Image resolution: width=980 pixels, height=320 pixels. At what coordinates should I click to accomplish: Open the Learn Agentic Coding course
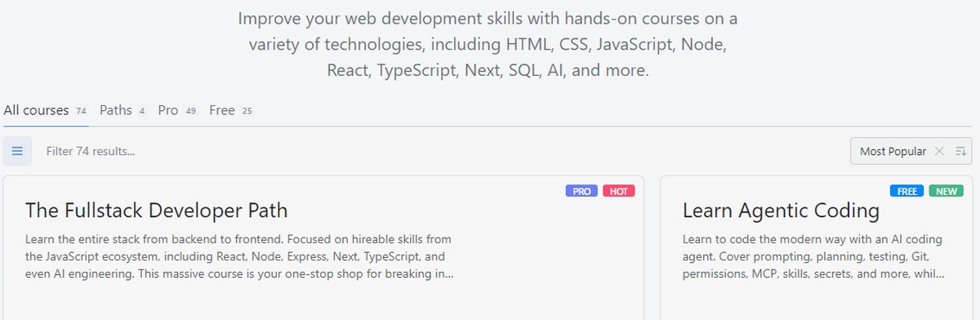(781, 211)
